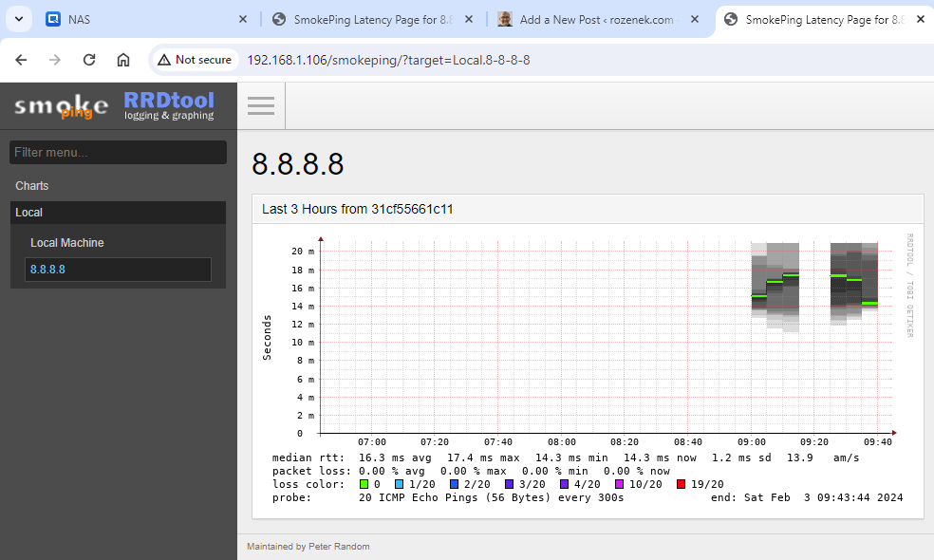Screen dimensions: 934x560
Task: Close the active SmokePing tab
Action: coord(921,20)
